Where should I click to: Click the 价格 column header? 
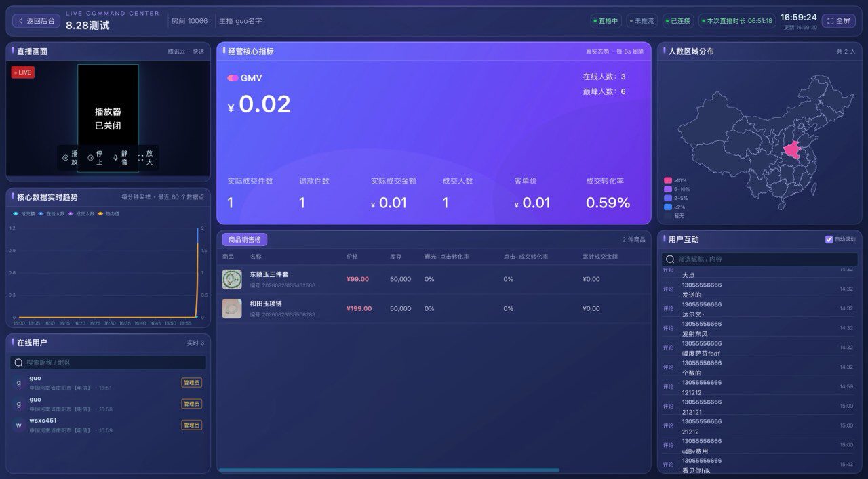click(x=353, y=257)
